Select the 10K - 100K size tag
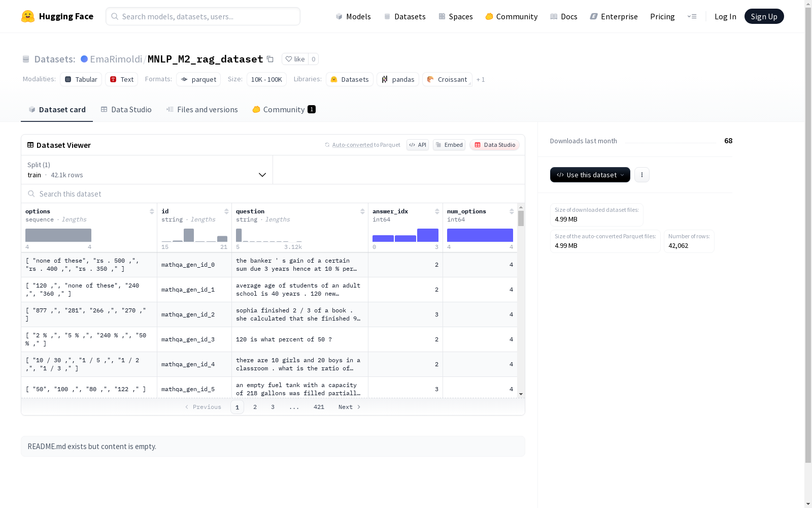 [x=266, y=79]
